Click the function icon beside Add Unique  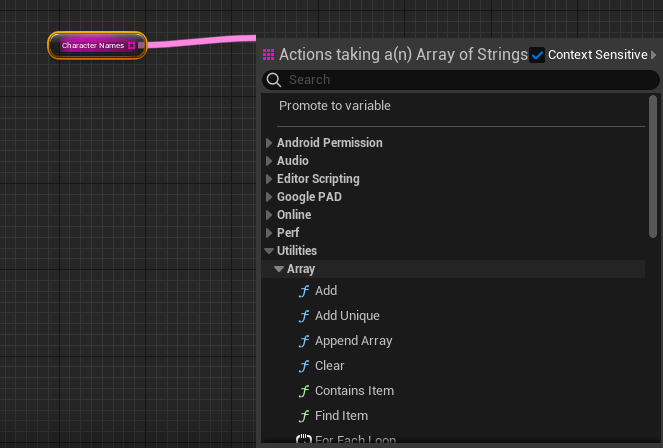coord(304,316)
